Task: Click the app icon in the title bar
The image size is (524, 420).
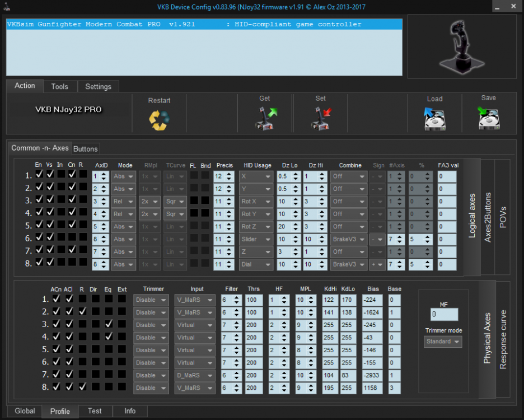Action: tap(8, 6)
